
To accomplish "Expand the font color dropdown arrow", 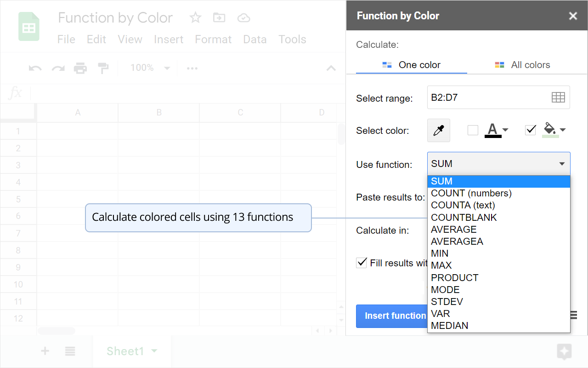I will (505, 130).
